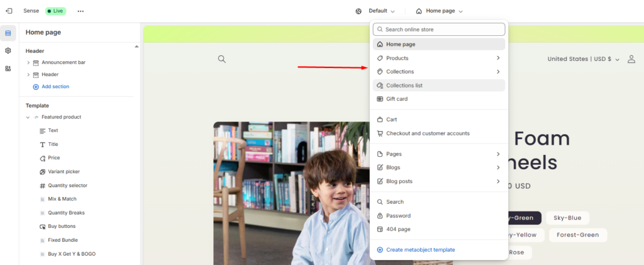Click the customer account login icon

coord(631,59)
